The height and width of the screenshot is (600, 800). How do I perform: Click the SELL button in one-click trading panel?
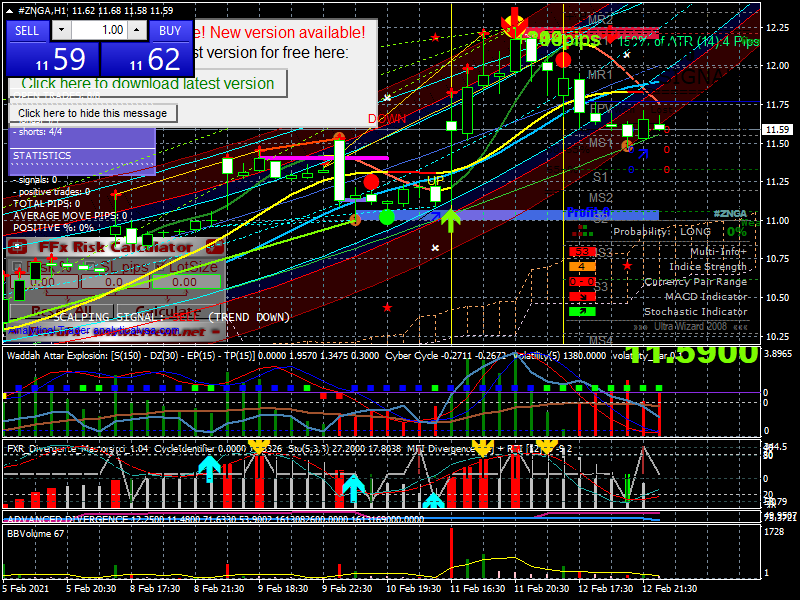pos(27,31)
